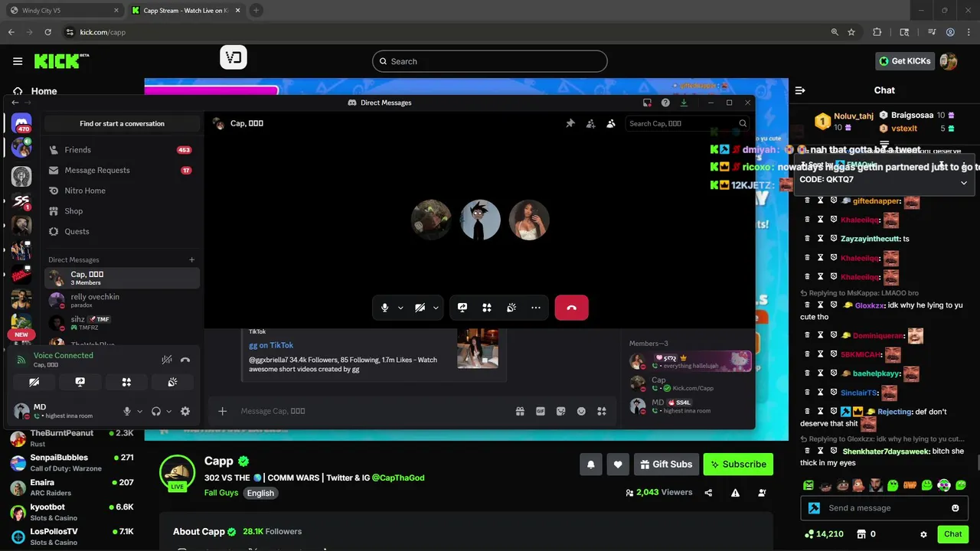Collapse the Kick chat panel
980x551 pixels.
click(800, 90)
